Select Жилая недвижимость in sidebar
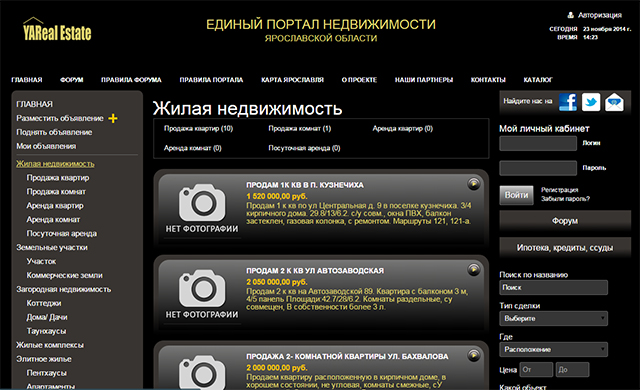The image size is (640, 390). [x=55, y=164]
